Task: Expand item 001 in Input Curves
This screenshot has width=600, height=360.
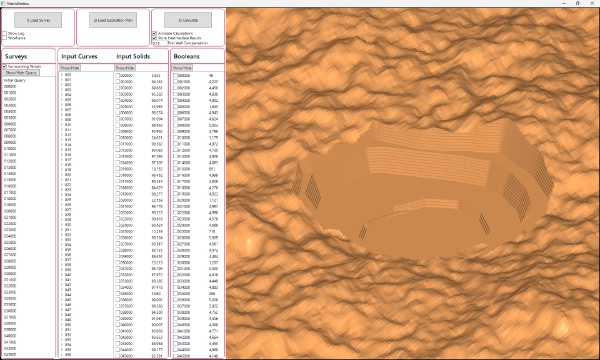Action: click(62, 80)
